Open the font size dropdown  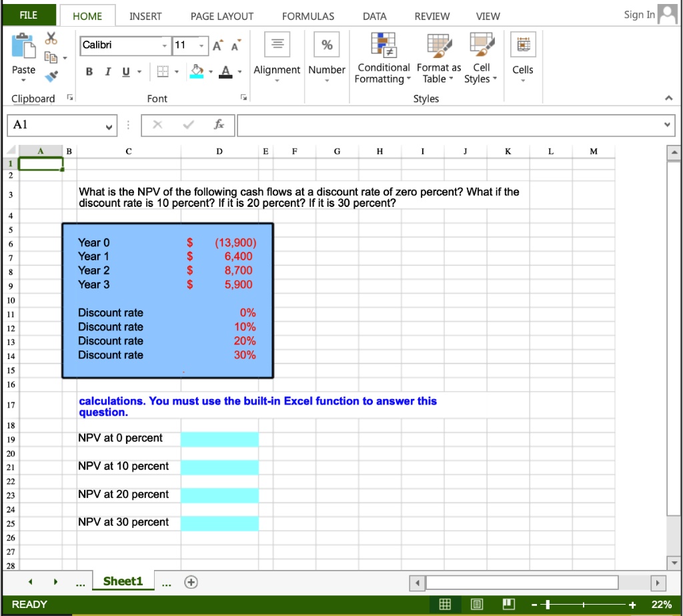(x=201, y=46)
